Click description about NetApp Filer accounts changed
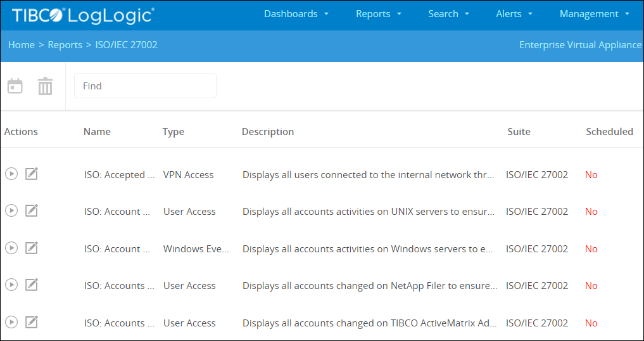Image resolution: width=644 pixels, height=341 pixels. tap(370, 285)
